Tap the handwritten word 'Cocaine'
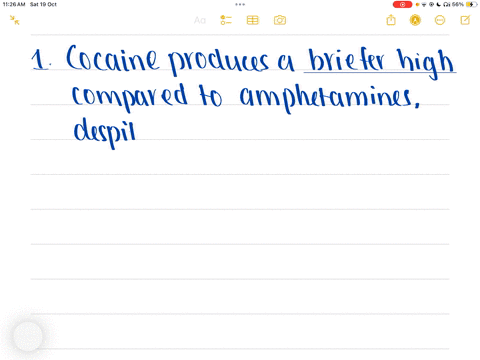 112,58
